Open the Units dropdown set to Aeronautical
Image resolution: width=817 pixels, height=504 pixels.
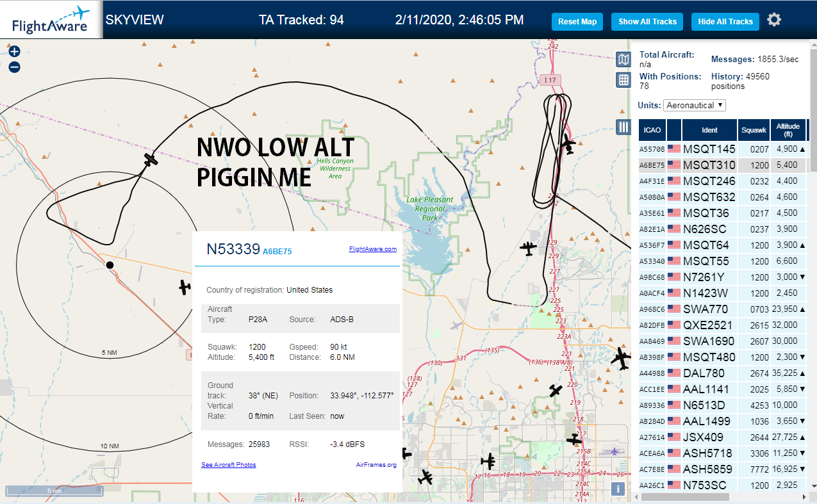point(695,105)
